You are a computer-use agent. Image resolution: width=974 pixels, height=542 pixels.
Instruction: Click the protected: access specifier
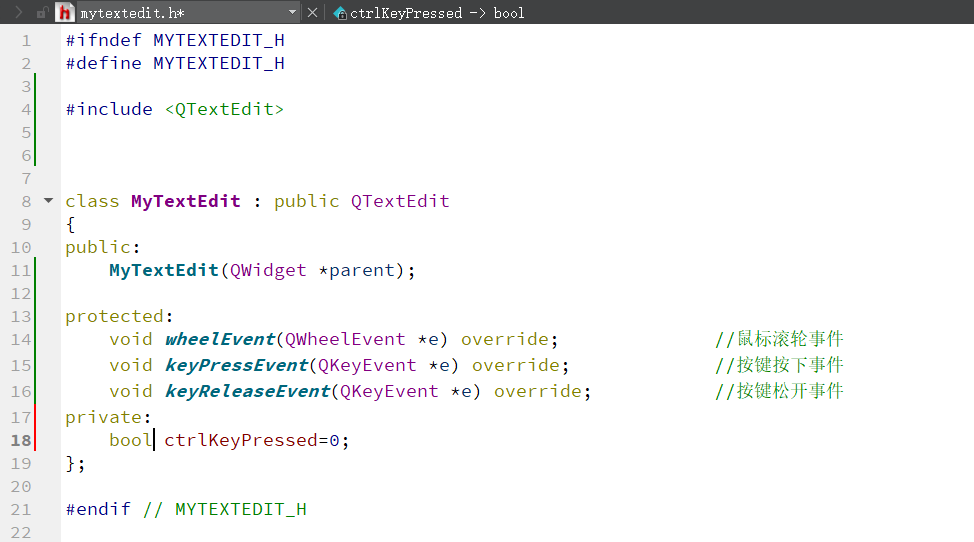pyautogui.click(x=119, y=317)
